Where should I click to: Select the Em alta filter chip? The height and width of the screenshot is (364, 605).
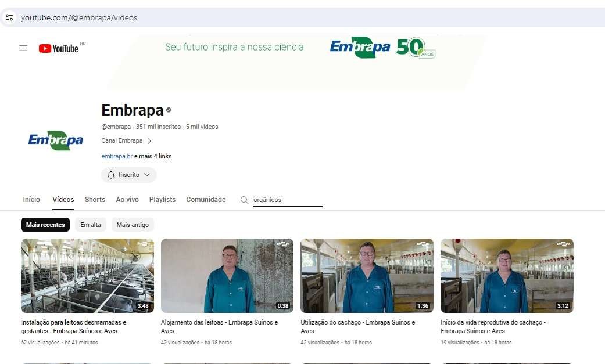[91, 225]
